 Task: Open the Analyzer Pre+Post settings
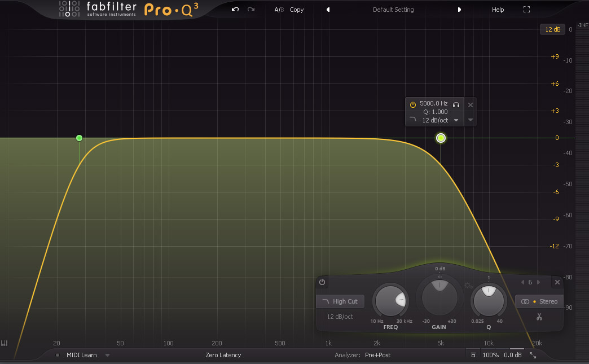(x=377, y=355)
